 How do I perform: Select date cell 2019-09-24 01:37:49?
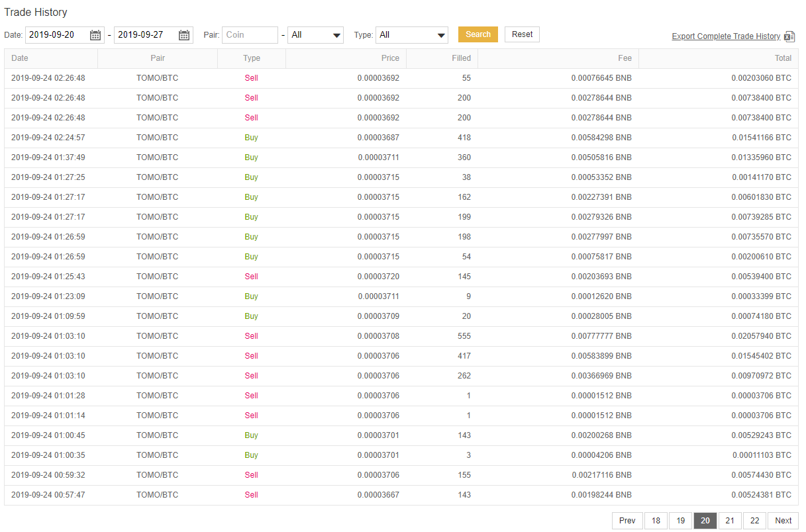48,157
